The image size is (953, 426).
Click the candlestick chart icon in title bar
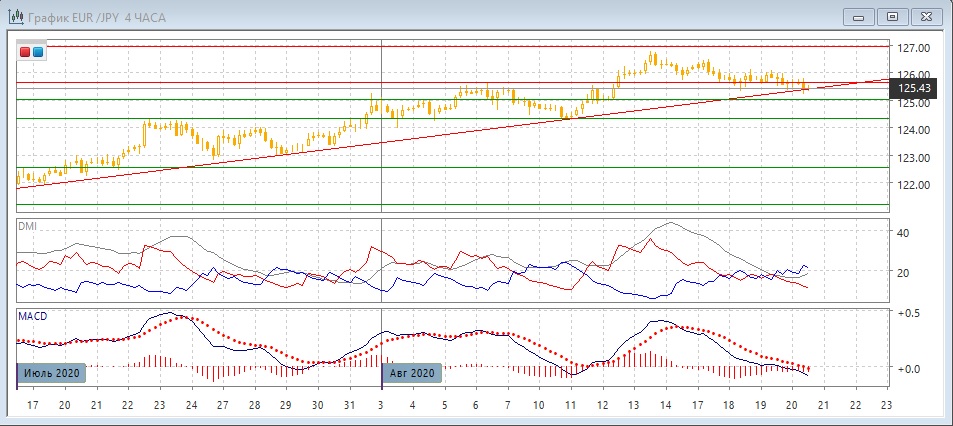pos(17,16)
